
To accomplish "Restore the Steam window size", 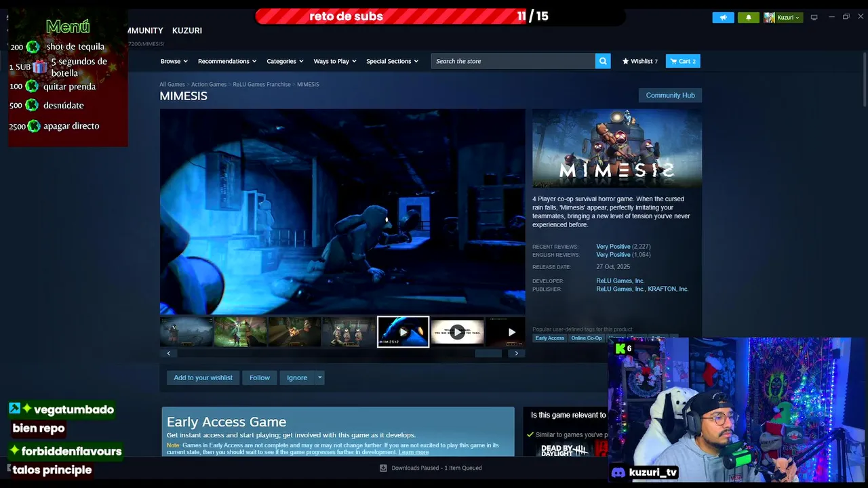I will click(846, 17).
